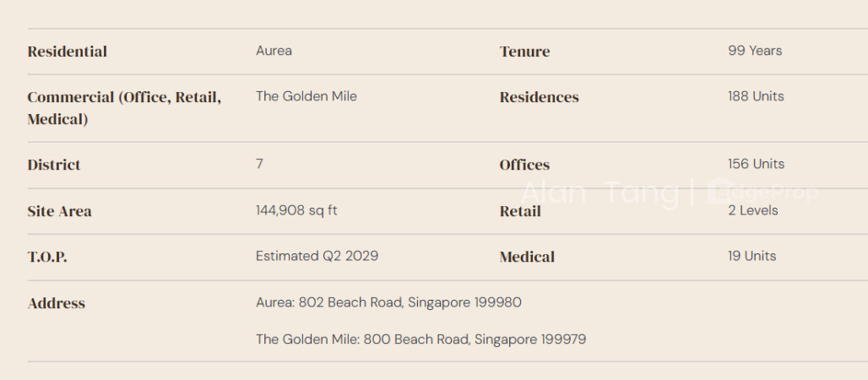
Task: Click The Golden Mile 800 Beach Road address
Action: (420, 339)
